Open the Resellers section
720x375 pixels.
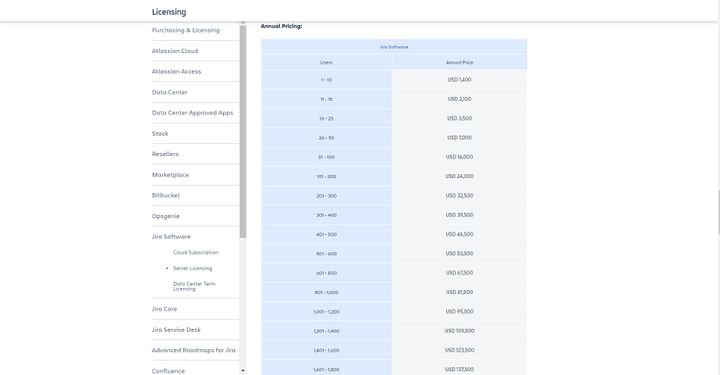click(165, 154)
